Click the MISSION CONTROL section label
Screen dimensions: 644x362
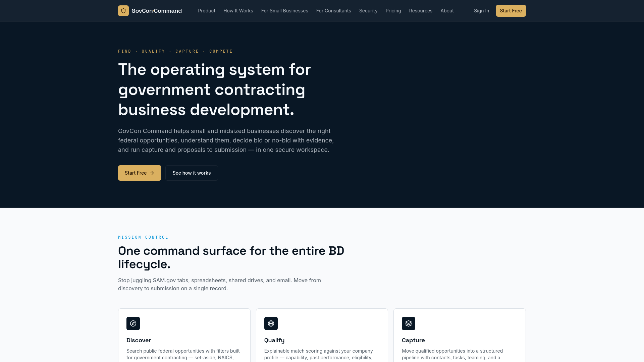tap(143, 237)
